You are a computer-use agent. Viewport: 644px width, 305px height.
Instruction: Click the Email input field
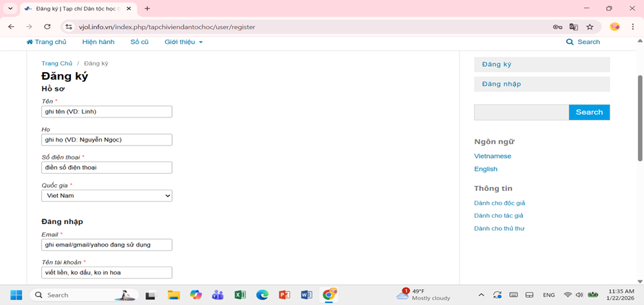(107, 245)
